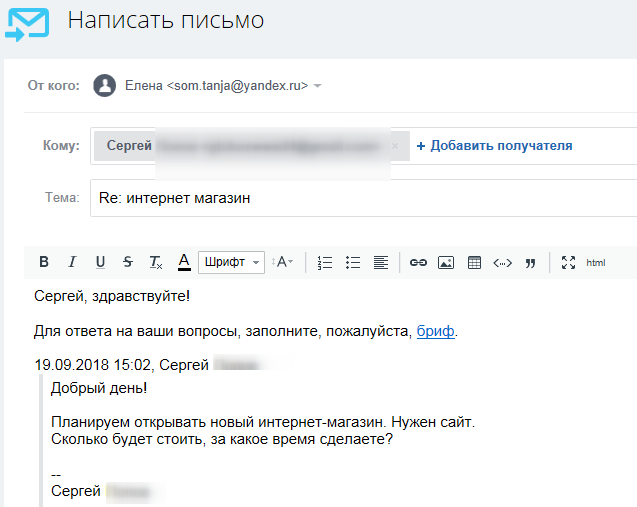637x507 pixels.
Task: Insert an image
Action: (x=446, y=262)
